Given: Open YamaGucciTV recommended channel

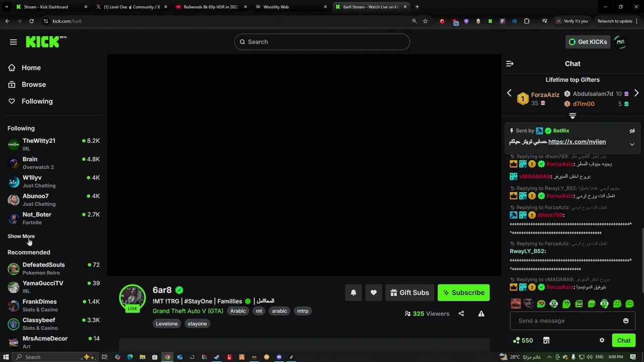Looking at the screenshot, I should (53, 287).
